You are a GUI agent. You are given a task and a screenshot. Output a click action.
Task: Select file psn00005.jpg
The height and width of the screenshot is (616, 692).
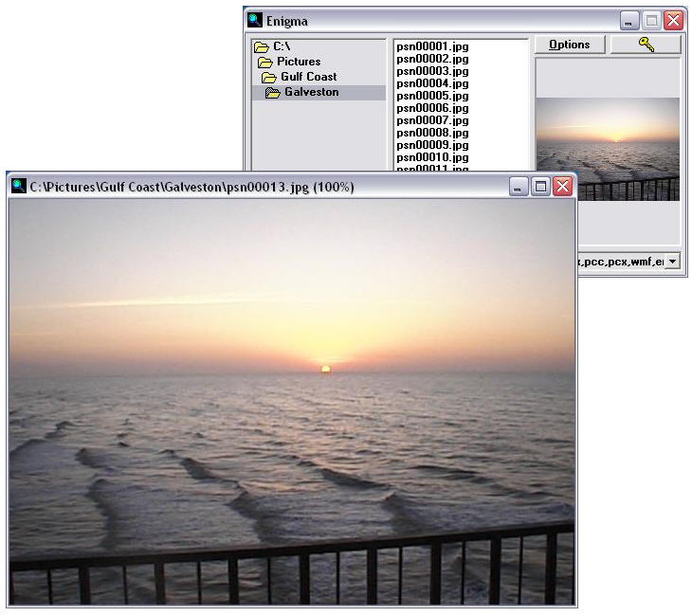(432, 96)
